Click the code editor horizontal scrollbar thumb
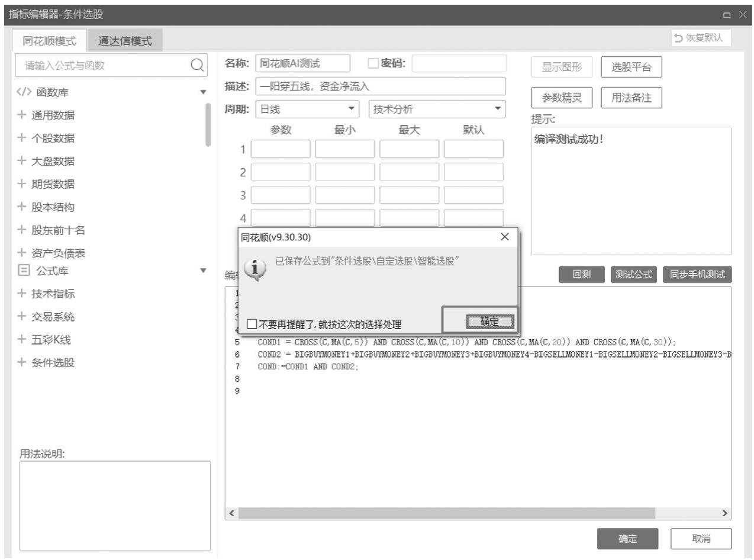The image size is (754, 560). [x=446, y=513]
